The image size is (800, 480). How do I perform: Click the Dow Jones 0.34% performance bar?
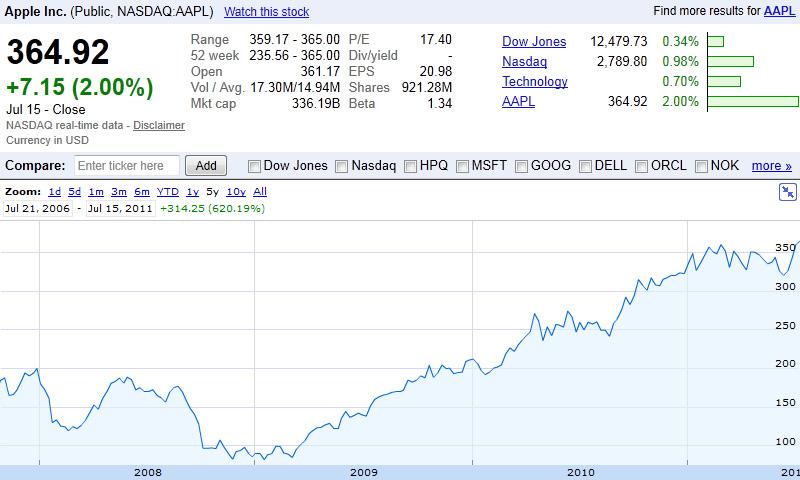point(716,41)
